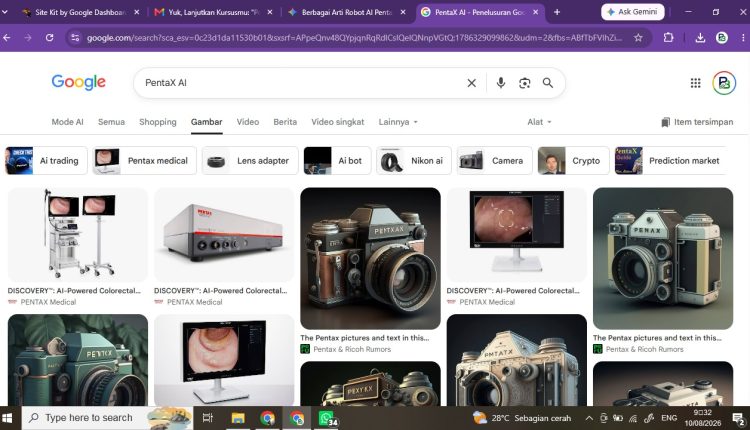Show hidden system tray icons
The height and width of the screenshot is (430, 750).
click(x=589, y=418)
